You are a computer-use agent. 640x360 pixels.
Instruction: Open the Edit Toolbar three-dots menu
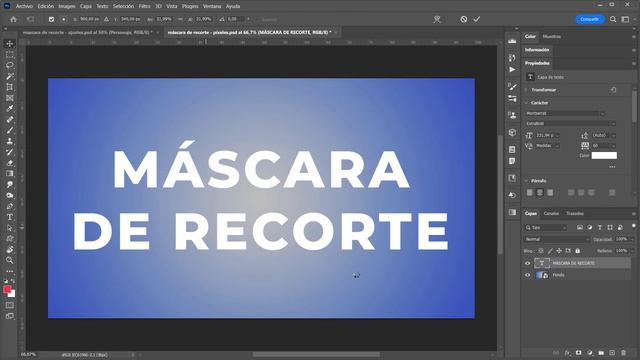(x=10, y=271)
